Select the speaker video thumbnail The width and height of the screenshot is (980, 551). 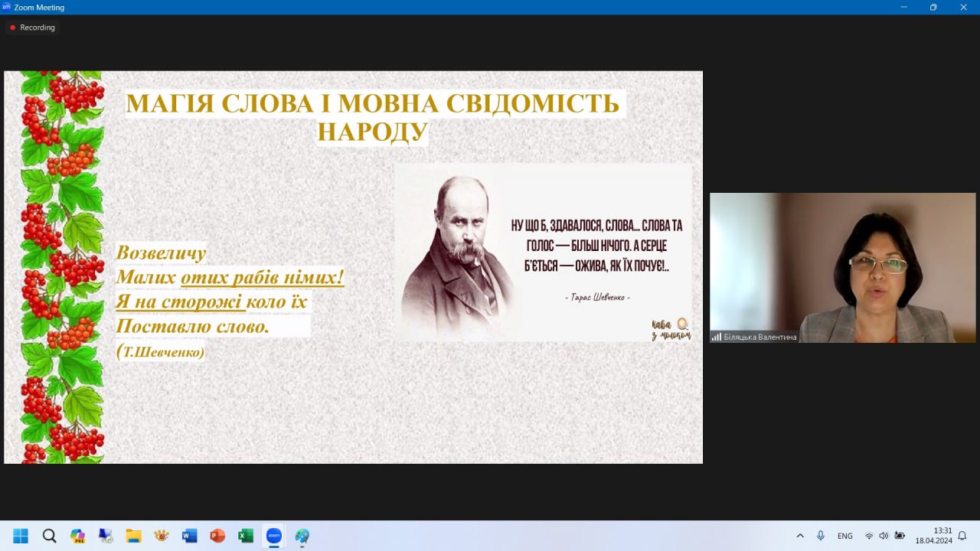point(842,267)
